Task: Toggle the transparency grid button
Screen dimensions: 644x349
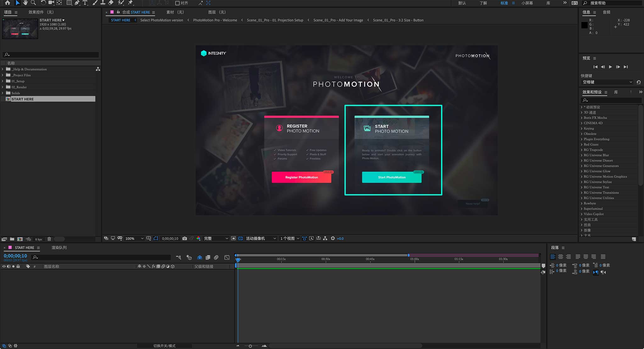Action: [x=240, y=239]
